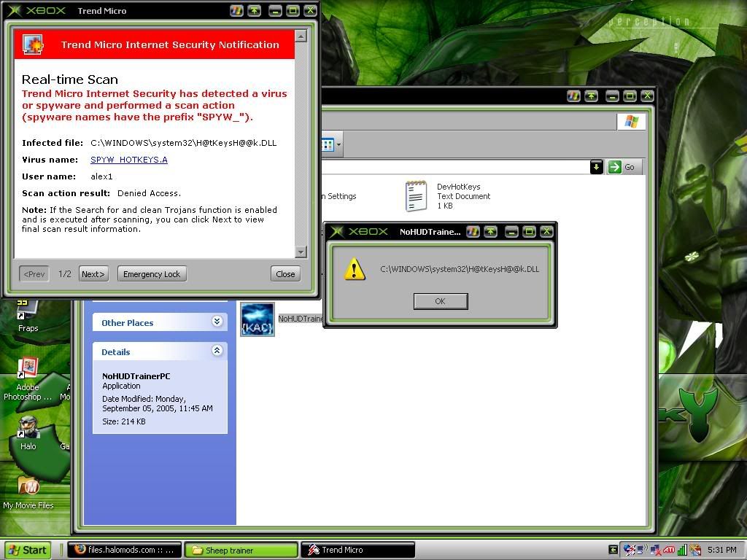
Task: Click the 'Size: 214 KB' text in Details
Action: click(124, 421)
